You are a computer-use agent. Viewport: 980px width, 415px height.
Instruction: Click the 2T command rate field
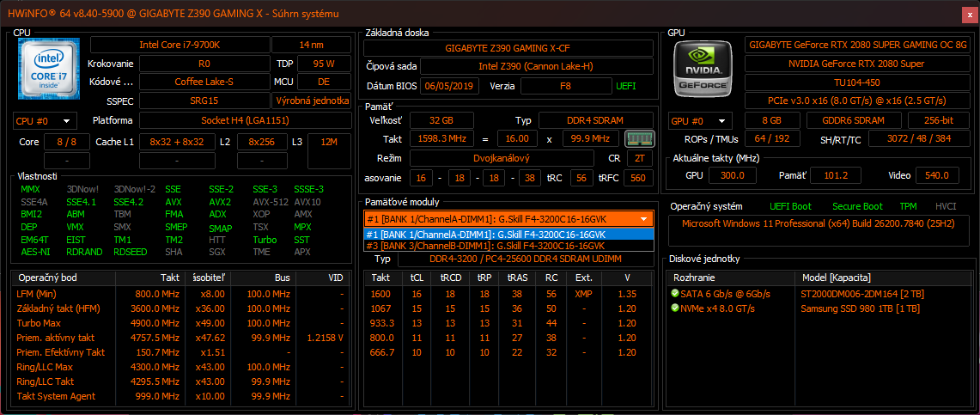(640, 158)
